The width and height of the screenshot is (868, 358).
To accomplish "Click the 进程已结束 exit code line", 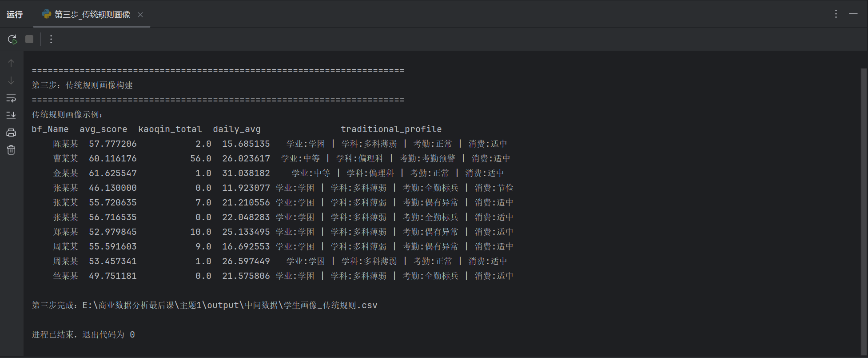I will [84, 334].
